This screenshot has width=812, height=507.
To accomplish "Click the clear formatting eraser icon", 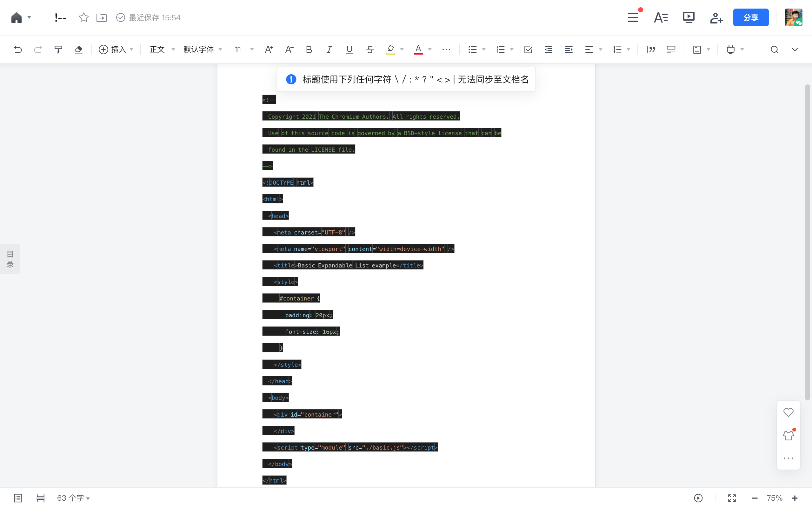I will coord(78,49).
